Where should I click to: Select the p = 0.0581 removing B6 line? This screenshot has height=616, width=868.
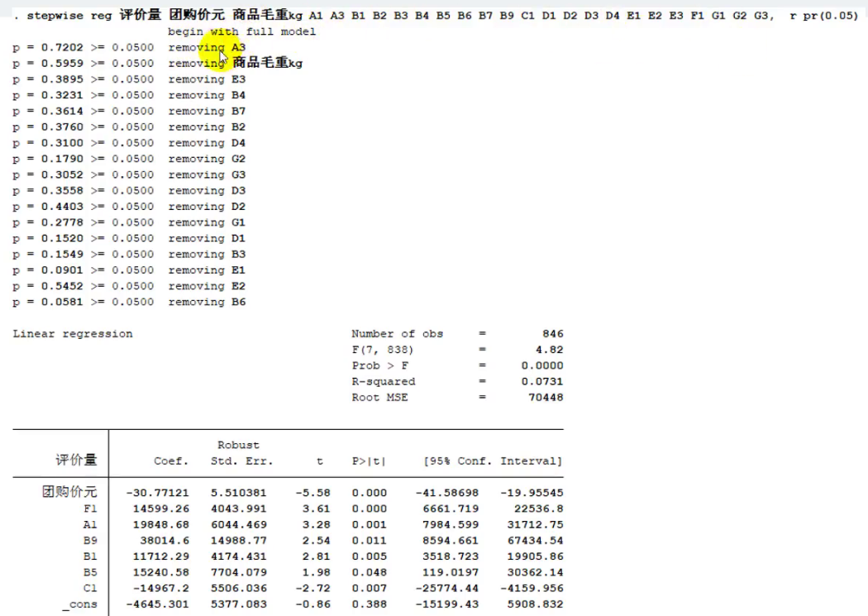(129, 302)
